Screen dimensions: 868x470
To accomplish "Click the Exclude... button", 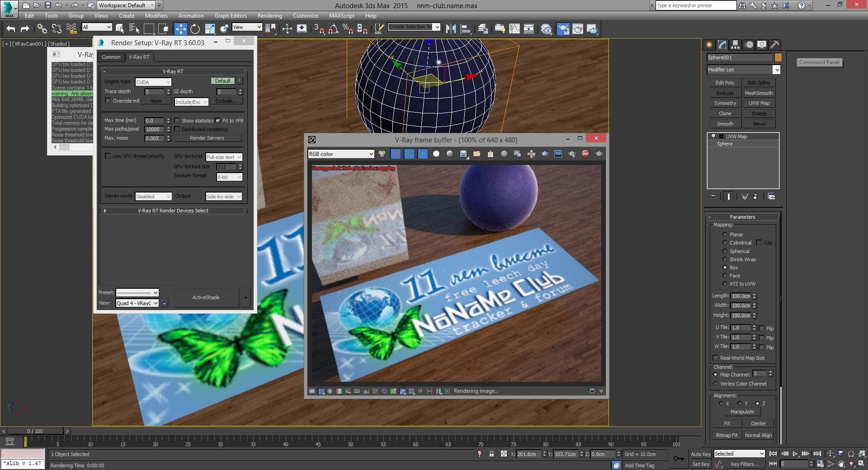I will [226, 101].
